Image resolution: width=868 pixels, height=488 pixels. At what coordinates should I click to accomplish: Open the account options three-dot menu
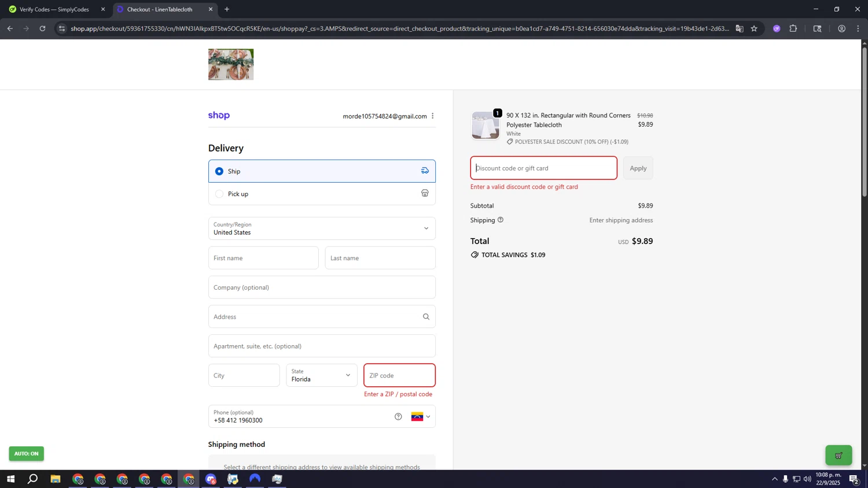(432, 116)
